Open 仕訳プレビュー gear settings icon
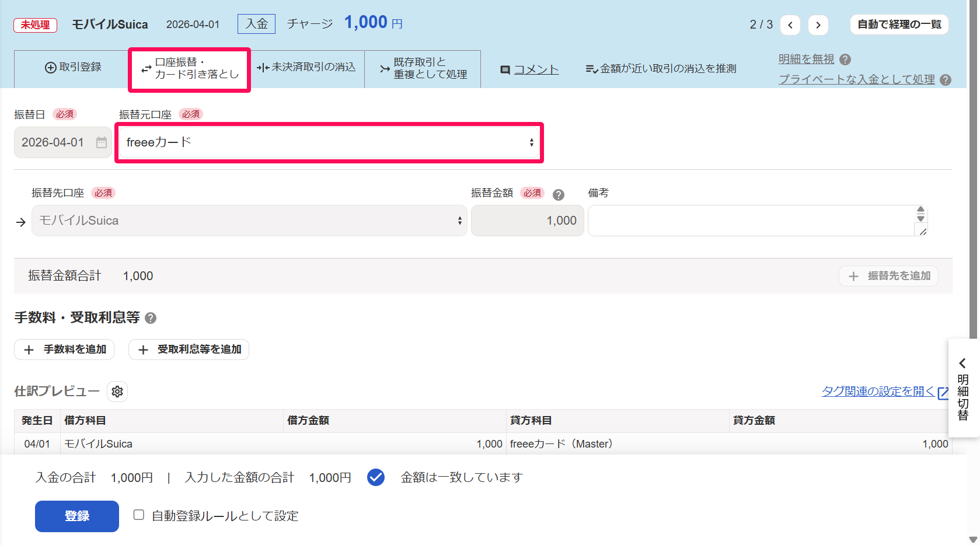980x545 pixels. 117,392
